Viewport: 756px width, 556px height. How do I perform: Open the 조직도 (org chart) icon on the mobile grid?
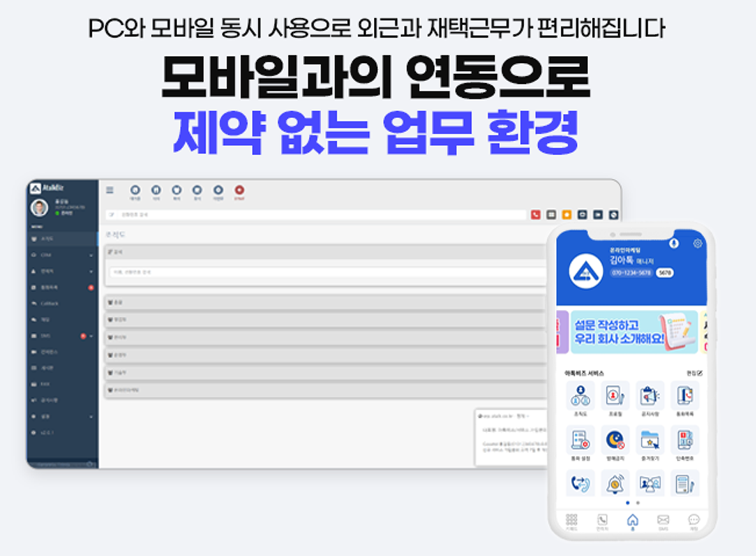tap(580, 396)
